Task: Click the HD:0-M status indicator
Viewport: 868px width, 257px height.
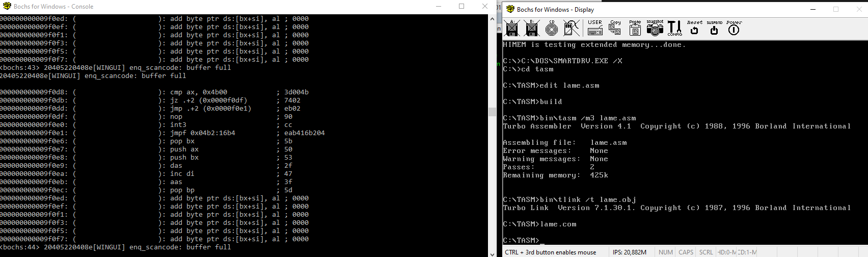Action: [726, 252]
